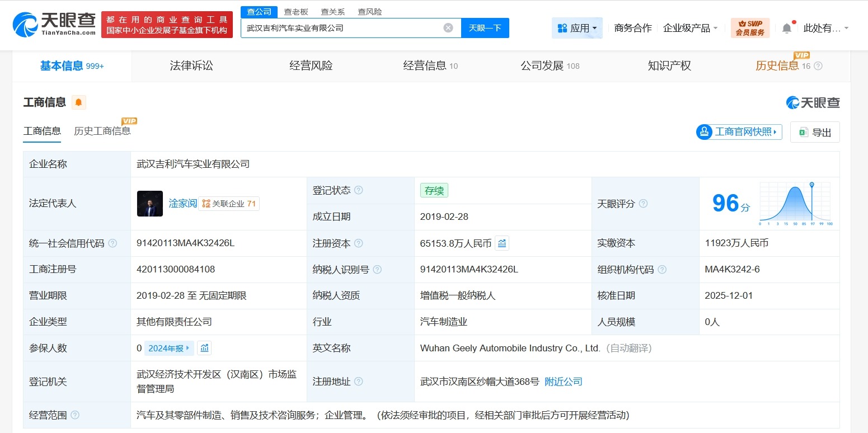Click the 附近公司 link
Viewport: 868px width, 433px height.
[564, 382]
